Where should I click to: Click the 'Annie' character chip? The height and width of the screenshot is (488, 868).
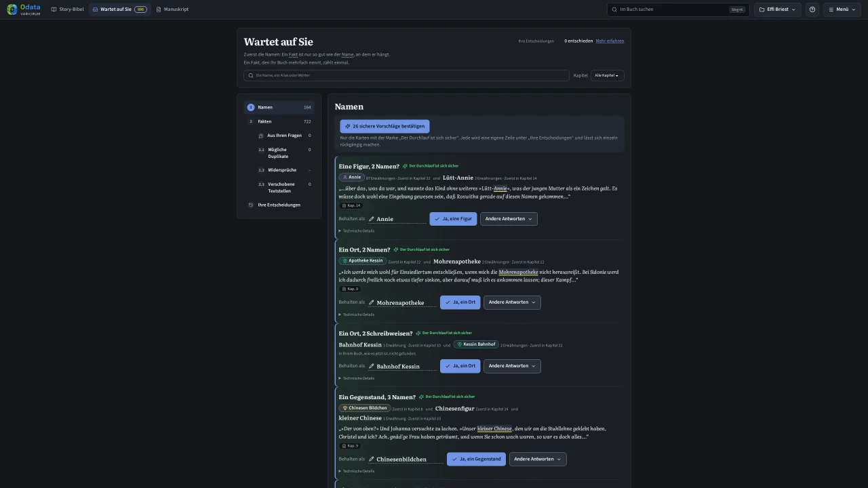pos(352,177)
